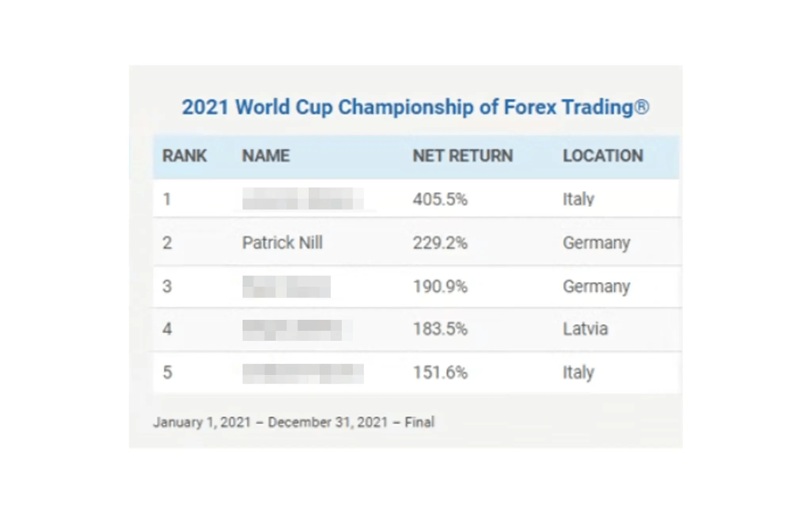Click the 405.5% net return value
Image resolution: width=812 pixels, height=515 pixels.
click(440, 199)
